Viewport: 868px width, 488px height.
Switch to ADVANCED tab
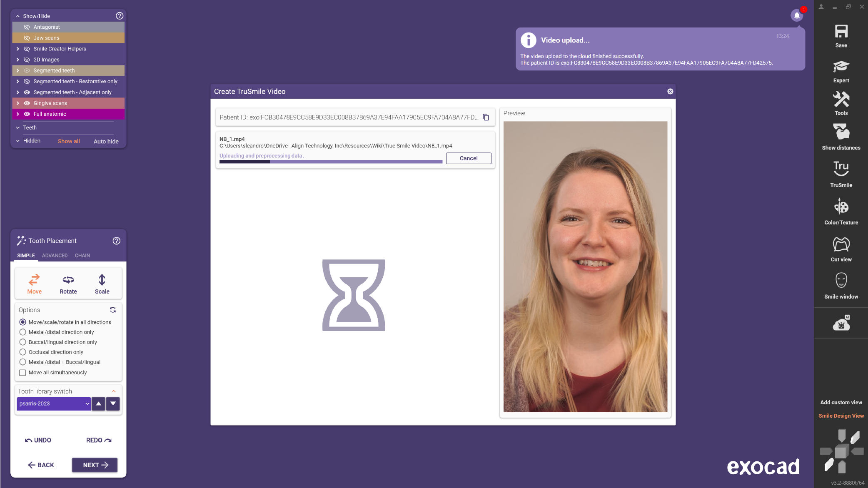coord(55,256)
